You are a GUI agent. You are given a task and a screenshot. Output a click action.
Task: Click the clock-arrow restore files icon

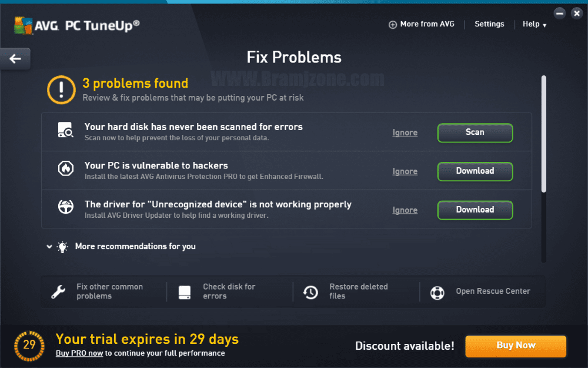310,292
